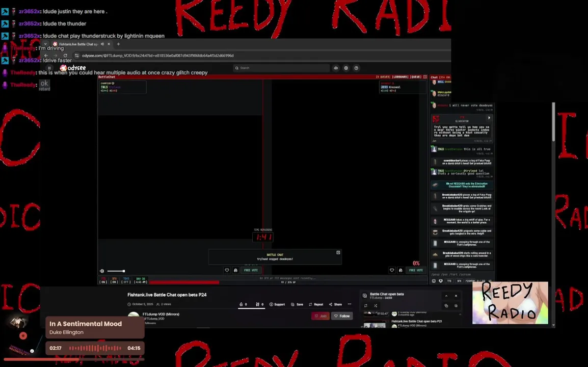Reload the page with browser refresh icon
Screen dimensions: 588x367
click(65, 56)
